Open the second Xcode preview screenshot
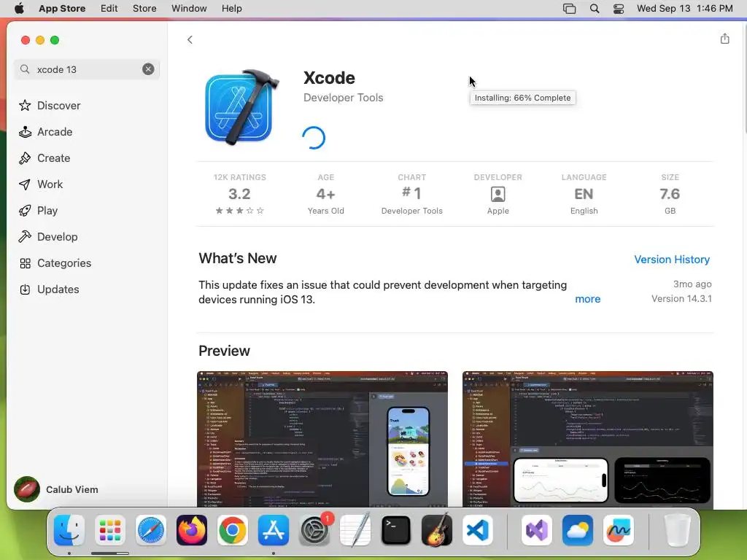The image size is (747, 560). [587, 439]
